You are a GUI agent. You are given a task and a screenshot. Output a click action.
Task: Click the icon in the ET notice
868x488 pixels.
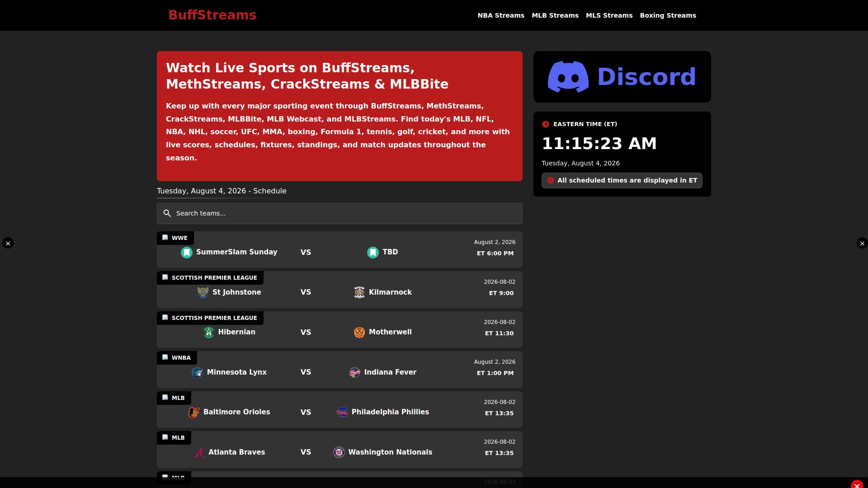point(550,180)
